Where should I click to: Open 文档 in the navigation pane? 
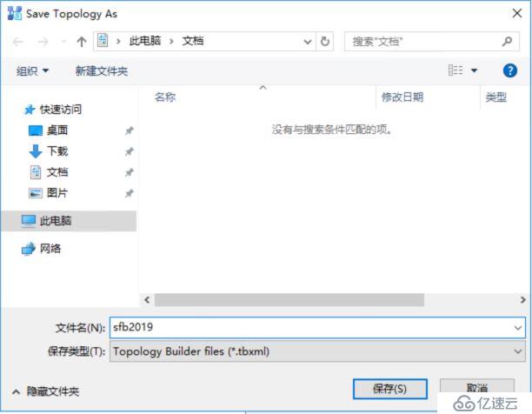(48, 172)
